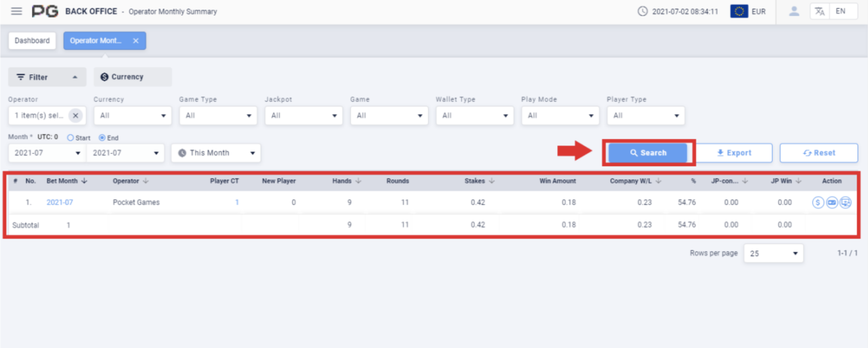Click the clock icon beside server time
Viewport: 868px width, 348px height.
pos(643,11)
